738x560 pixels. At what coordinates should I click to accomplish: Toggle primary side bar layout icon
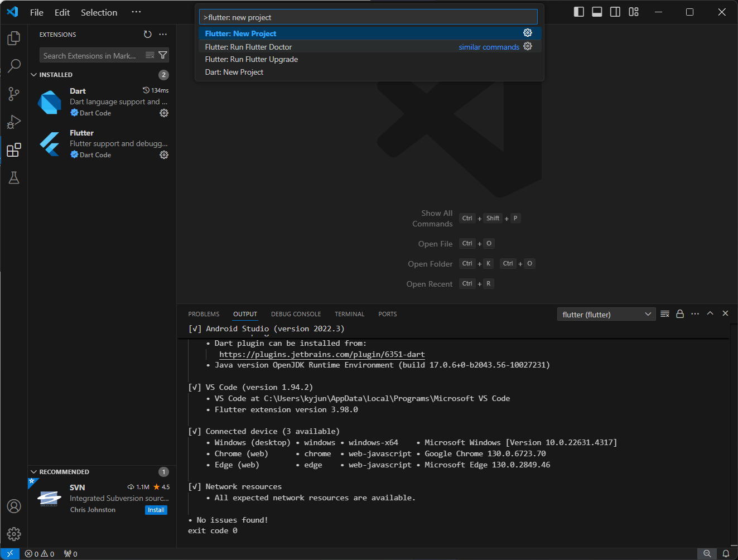(579, 12)
